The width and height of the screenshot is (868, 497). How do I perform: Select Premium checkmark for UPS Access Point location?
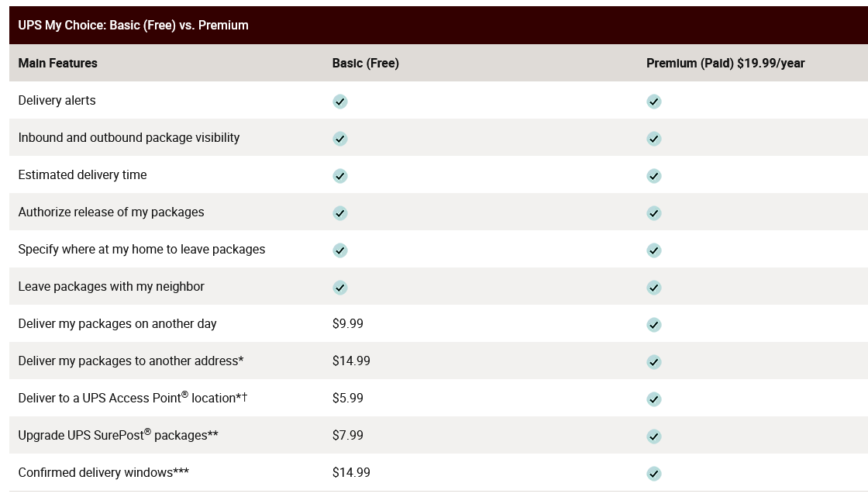click(x=654, y=399)
